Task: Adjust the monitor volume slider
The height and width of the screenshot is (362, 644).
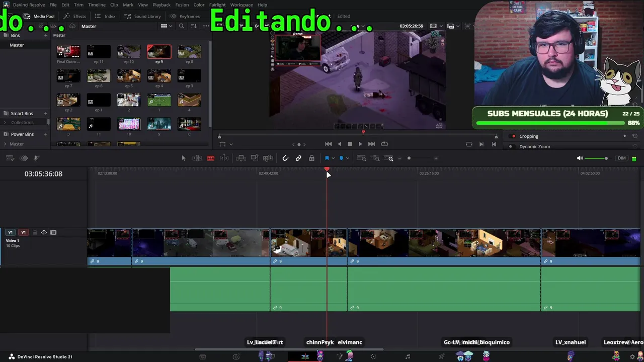Action: pos(597,158)
